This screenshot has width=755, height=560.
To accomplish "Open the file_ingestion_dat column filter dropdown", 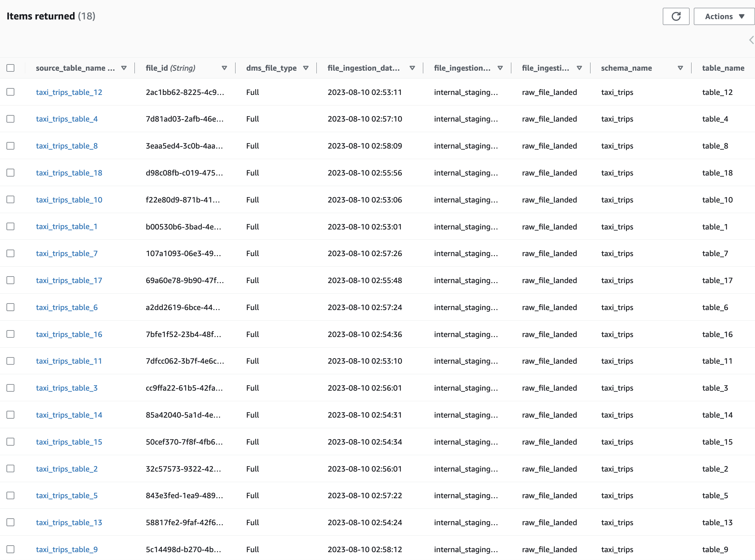I will click(x=412, y=68).
